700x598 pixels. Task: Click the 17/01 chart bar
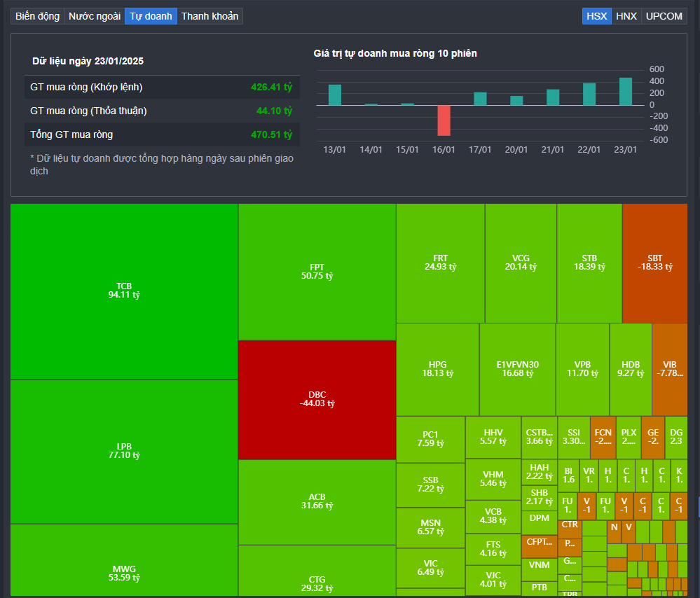[480, 99]
